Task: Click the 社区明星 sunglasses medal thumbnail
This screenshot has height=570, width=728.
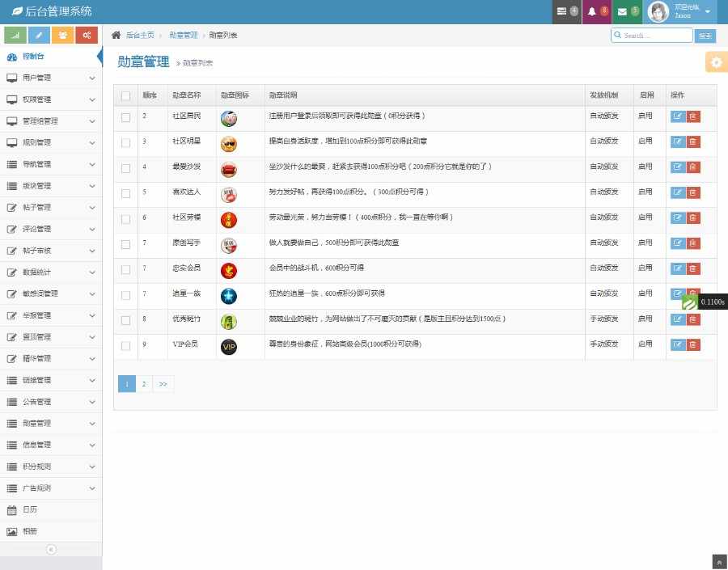Action: point(229,145)
